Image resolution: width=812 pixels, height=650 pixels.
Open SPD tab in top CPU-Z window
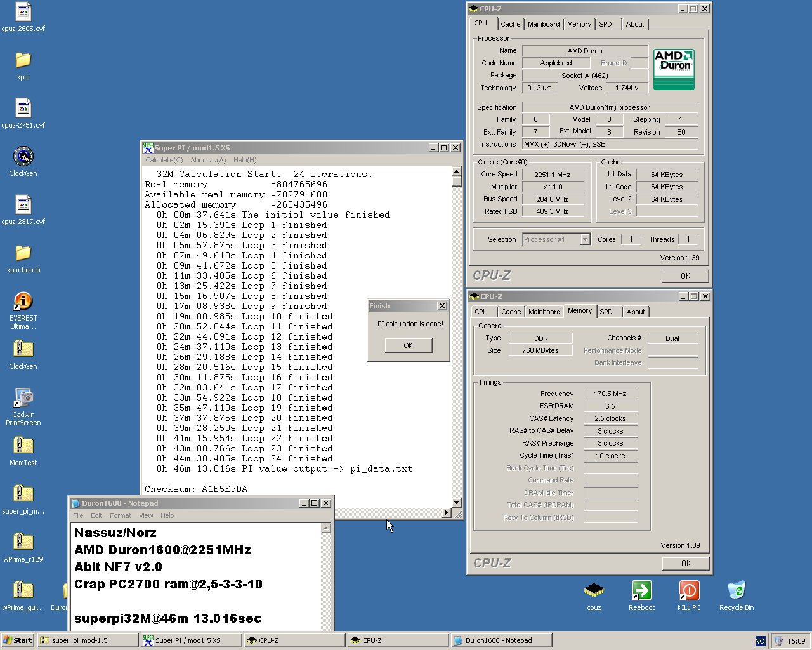[x=606, y=24]
